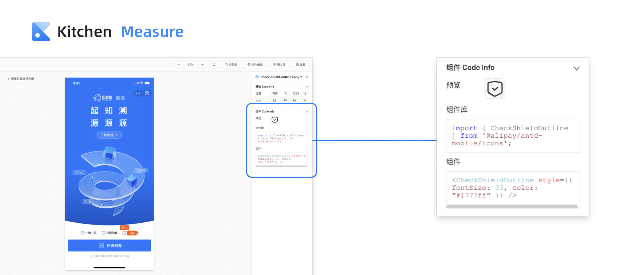Image resolution: width=644 pixels, height=275 pixels.
Task: Go back via 查看页面流程大图
Action: tap(21, 79)
